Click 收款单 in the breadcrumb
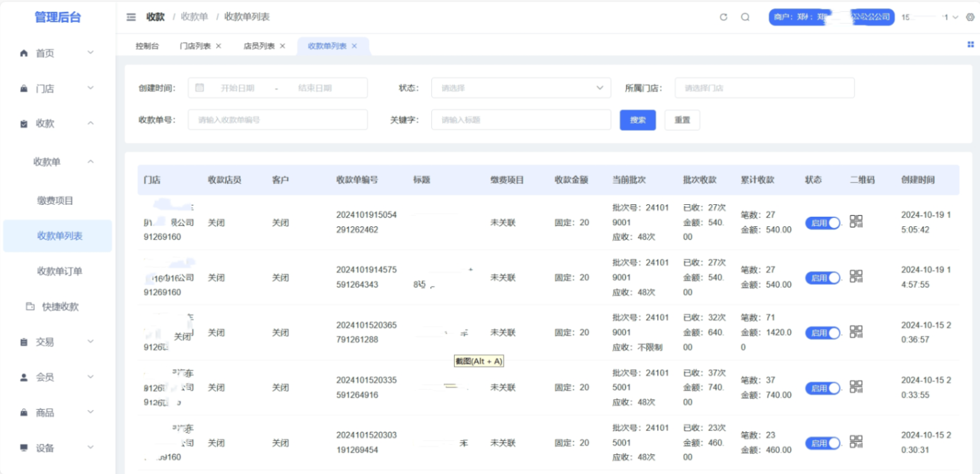This screenshot has height=474, width=980. point(194,17)
